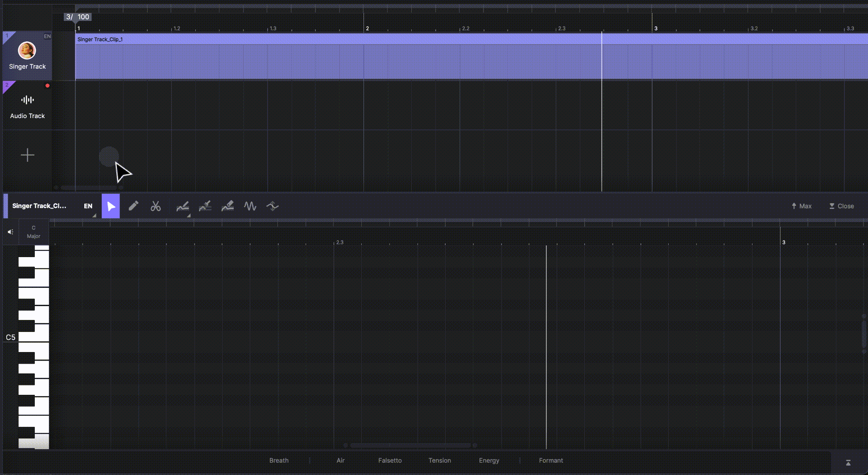Open the Falsetto parameter tab
This screenshot has height=475, width=868.
tap(390, 460)
